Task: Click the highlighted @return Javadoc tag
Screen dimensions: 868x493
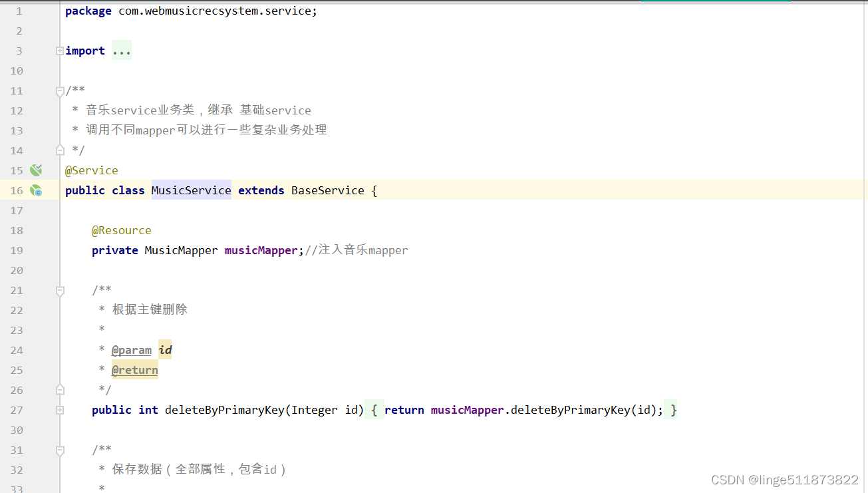Action: click(135, 370)
